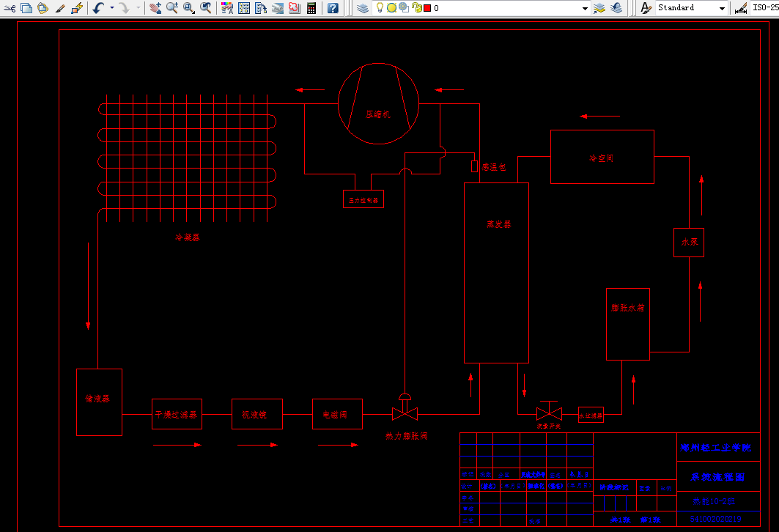Click Make Object's Layer Current icon
Viewport: 779px width, 532px height.
pyautogui.click(x=599, y=8)
